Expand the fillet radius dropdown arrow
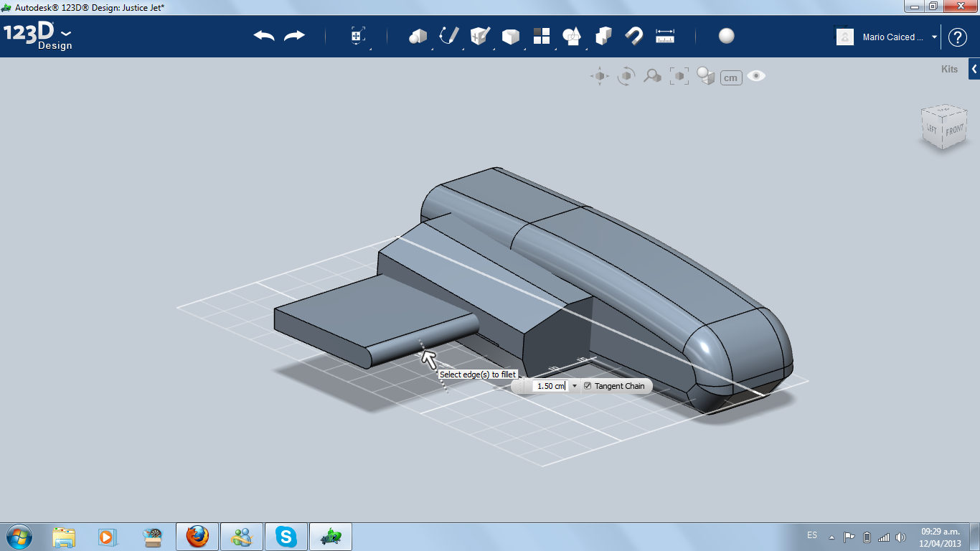 point(574,386)
